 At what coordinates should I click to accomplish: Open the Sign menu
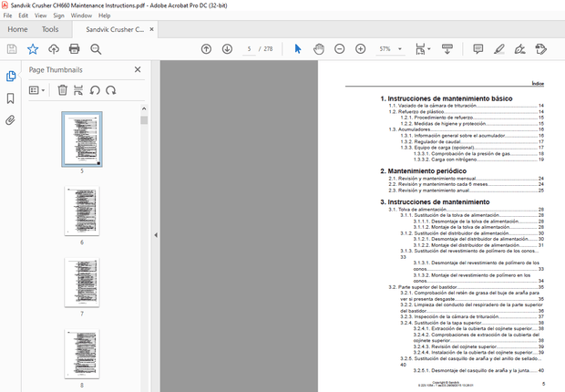(x=58, y=15)
